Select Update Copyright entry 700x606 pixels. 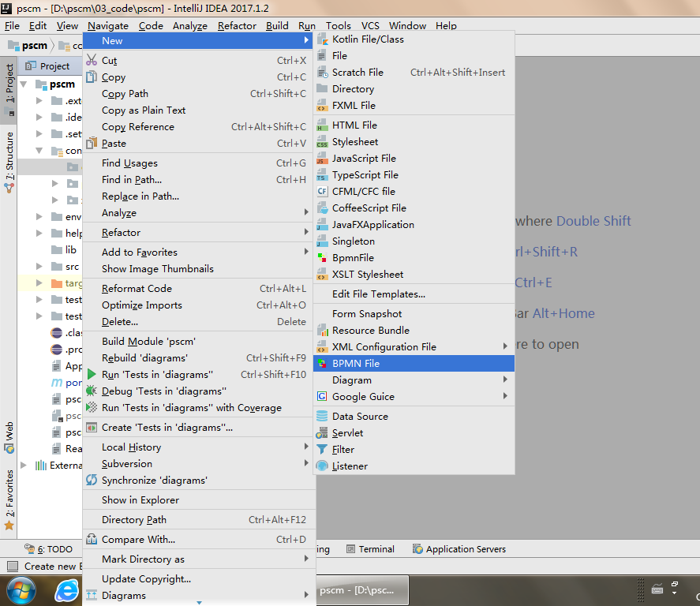pos(199,579)
